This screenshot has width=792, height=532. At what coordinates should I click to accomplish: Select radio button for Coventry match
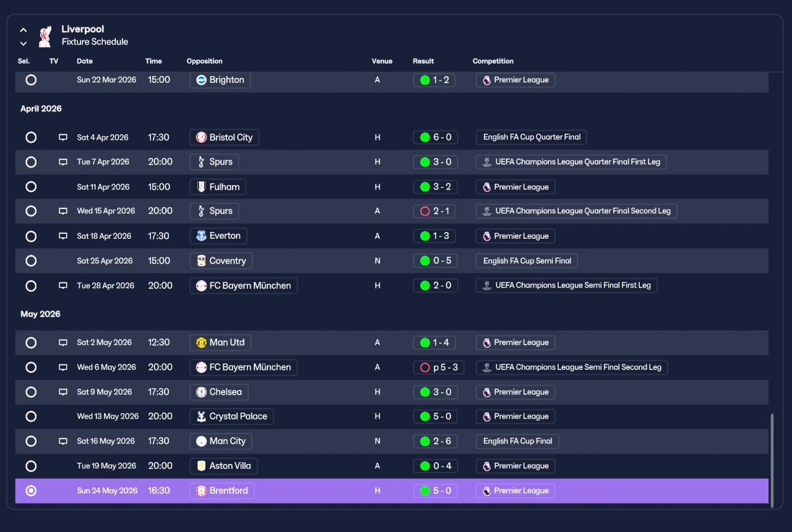pyautogui.click(x=31, y=261)
